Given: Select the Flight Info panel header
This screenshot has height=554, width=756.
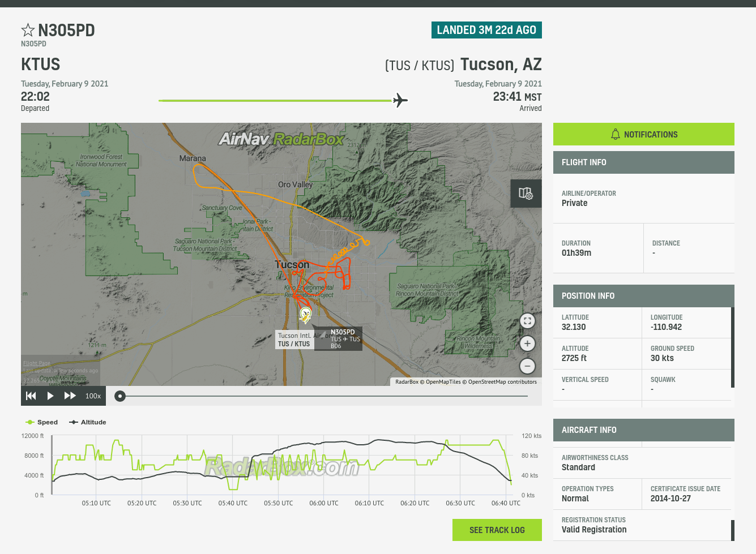Looking at the screenshot, I should click(x=644, y=162).
